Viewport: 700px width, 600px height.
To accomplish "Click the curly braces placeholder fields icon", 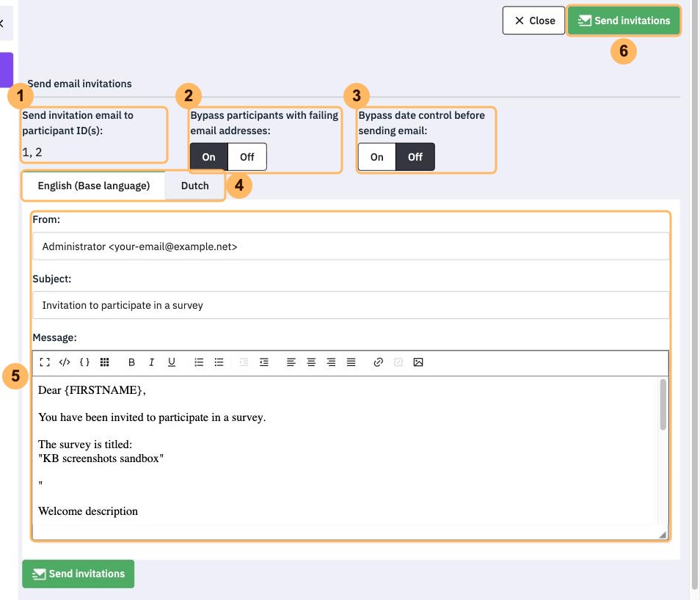I will 84,362.
